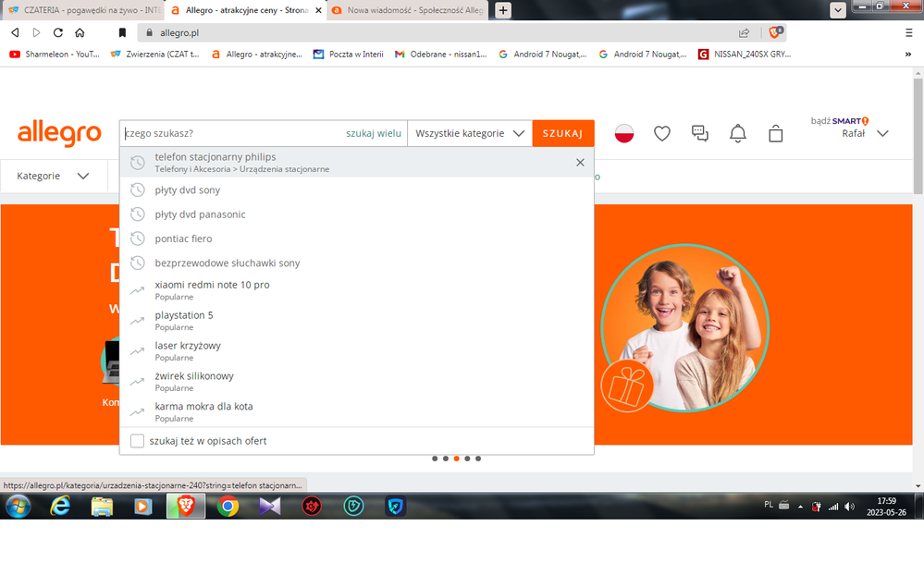Select 'bezprzewodowe słuchawki sony' suggestion
This screenshot has width=924, height=575.
click(356, 263)
